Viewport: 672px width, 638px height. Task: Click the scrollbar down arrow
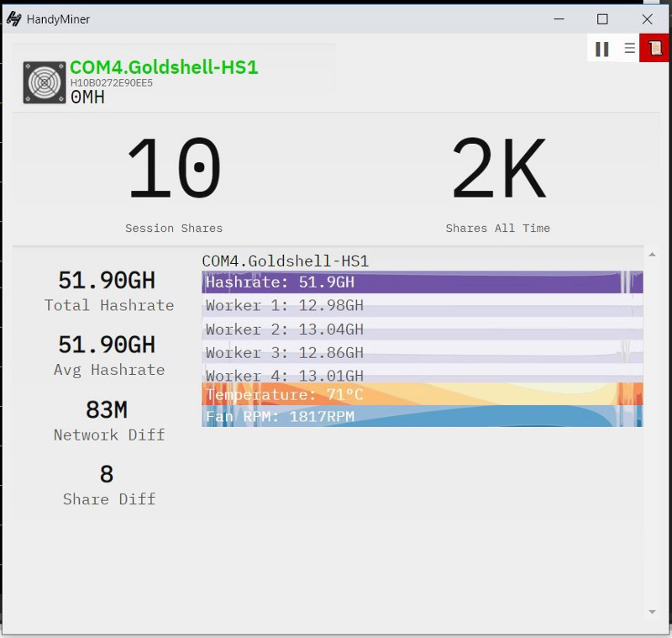click(x=652, y=612)
